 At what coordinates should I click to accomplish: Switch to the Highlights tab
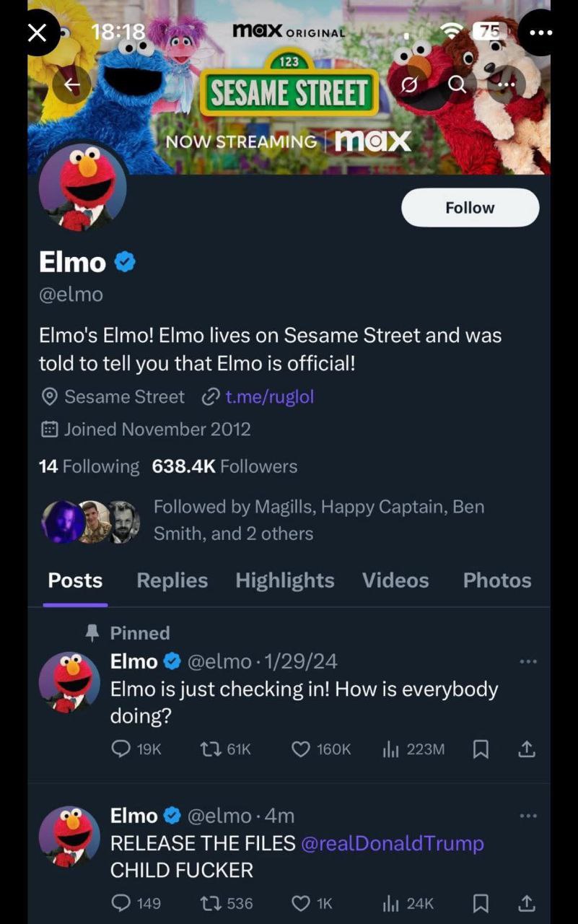(x=285, y=580)
